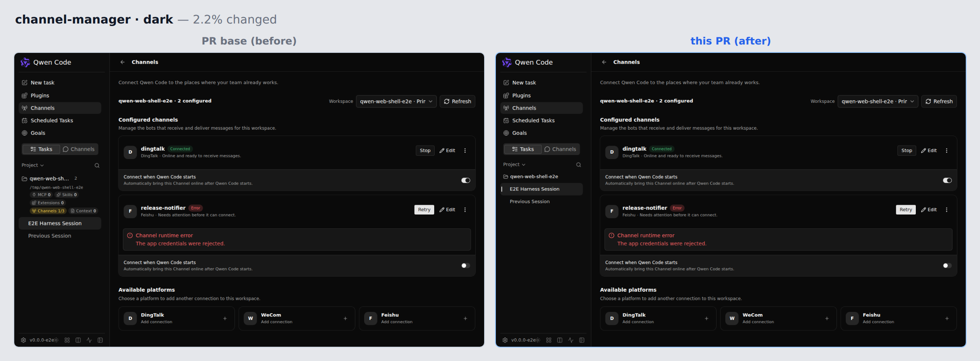Open the Workspace dropdown in the before panel
This screenshot has width=980, height=361.
click(396, 102)
